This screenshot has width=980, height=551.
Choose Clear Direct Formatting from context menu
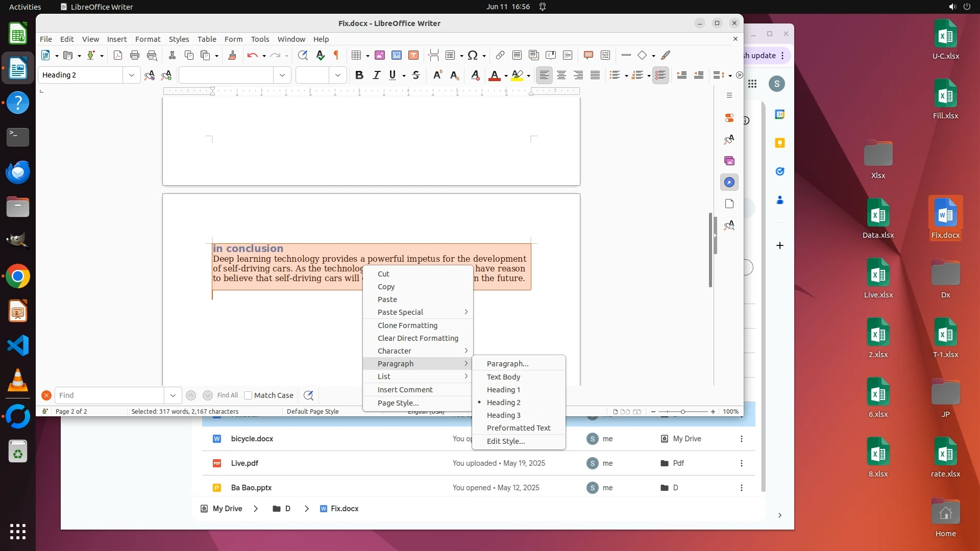click(x=418, y=338)
